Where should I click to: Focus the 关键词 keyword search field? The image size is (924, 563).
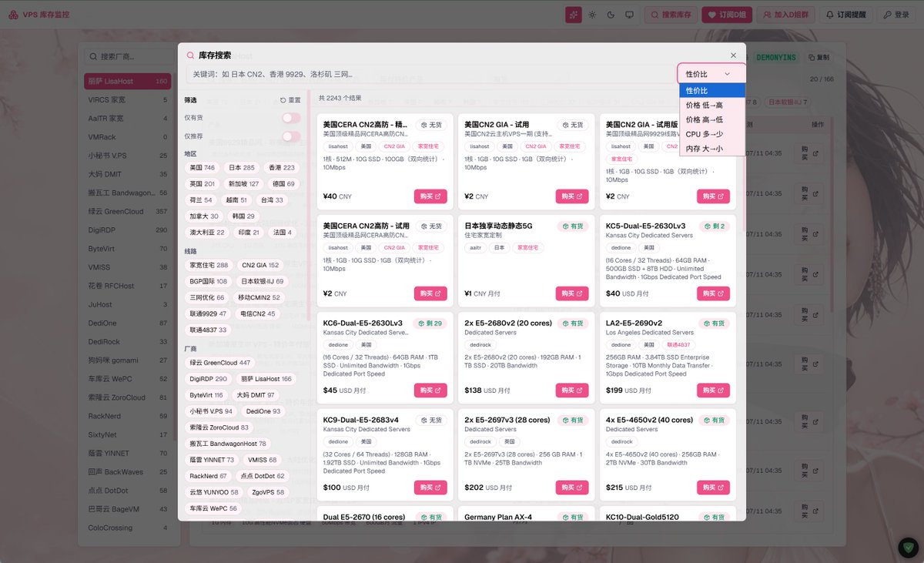[x=430, y=75]
